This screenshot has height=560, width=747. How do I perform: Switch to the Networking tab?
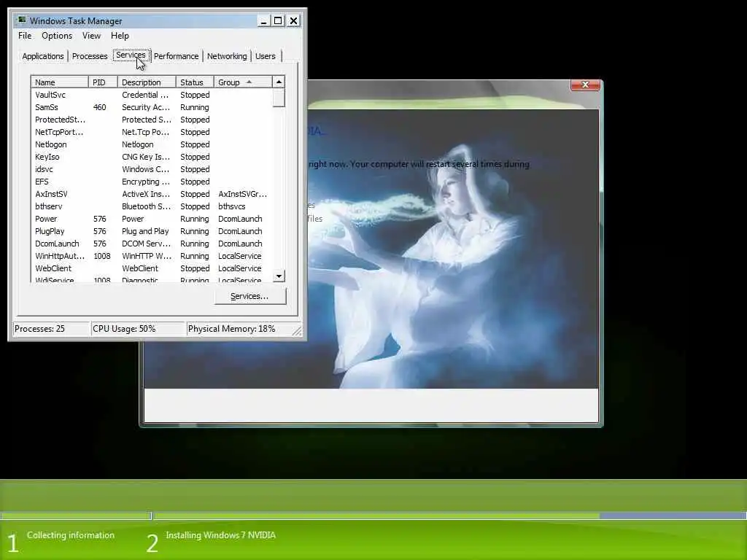227,56
